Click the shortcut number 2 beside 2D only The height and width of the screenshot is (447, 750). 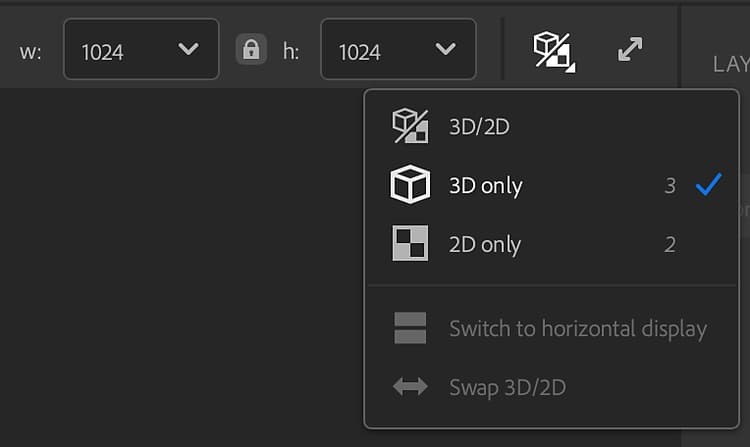tap(670, 245)
